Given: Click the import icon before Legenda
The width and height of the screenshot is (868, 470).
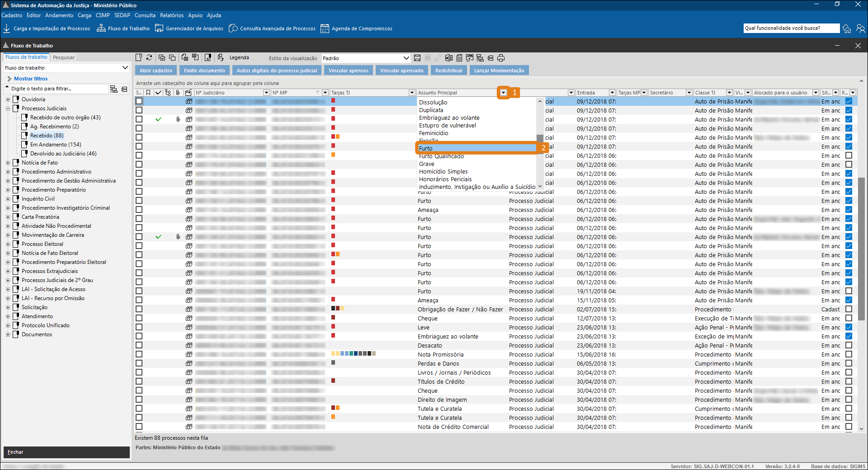Looking at the screenshot, I should [221, 57].
